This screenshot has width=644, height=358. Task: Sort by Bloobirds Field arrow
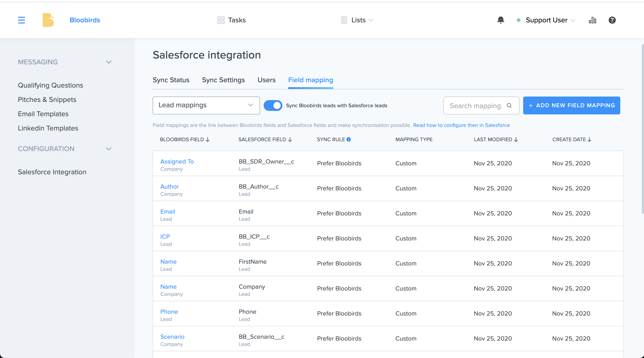(x=208, y=139)
